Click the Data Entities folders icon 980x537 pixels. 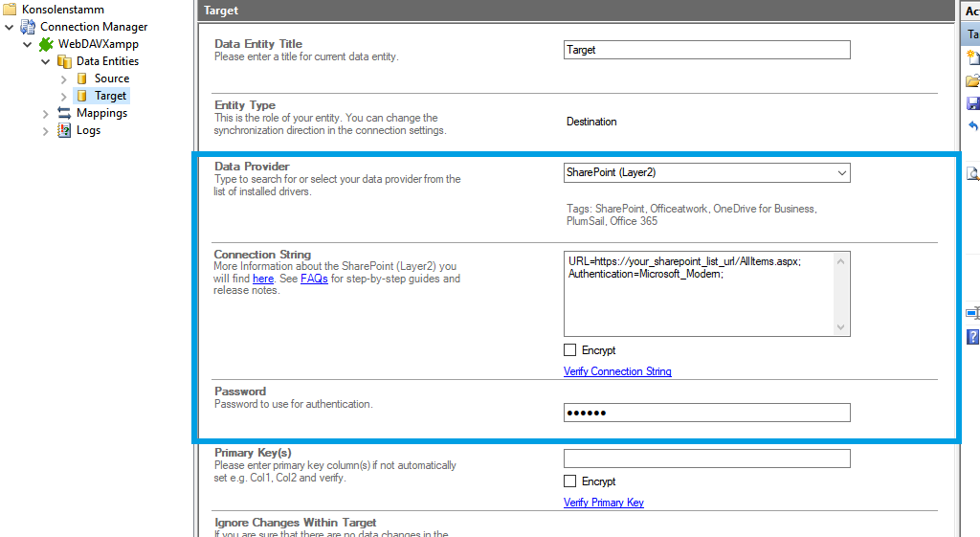pos(64,61)
